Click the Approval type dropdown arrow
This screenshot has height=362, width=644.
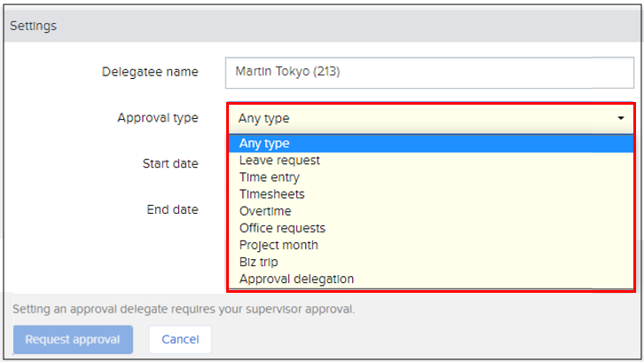[620, 118]
